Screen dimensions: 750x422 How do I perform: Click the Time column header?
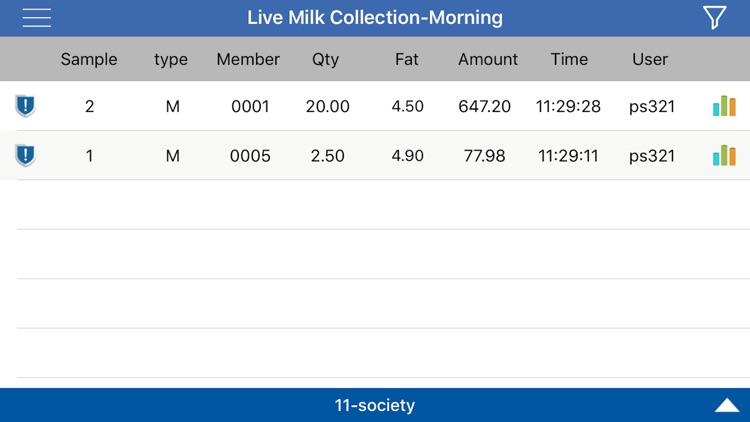point(569,59)
